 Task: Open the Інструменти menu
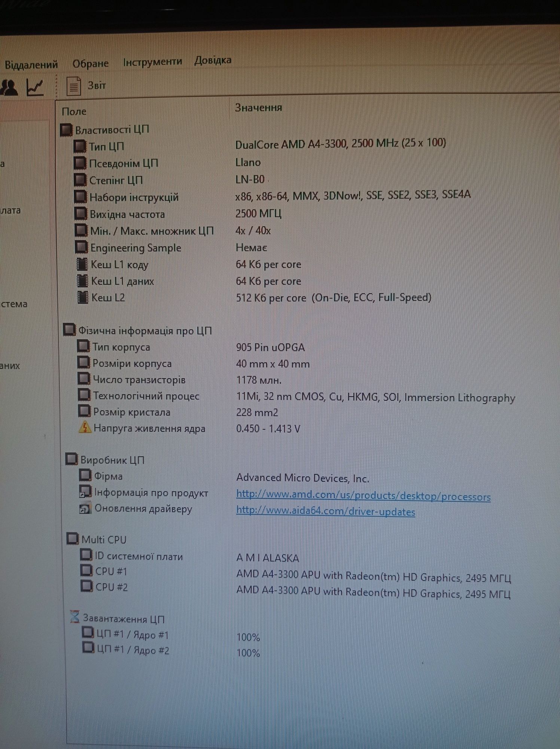point(153,62)
